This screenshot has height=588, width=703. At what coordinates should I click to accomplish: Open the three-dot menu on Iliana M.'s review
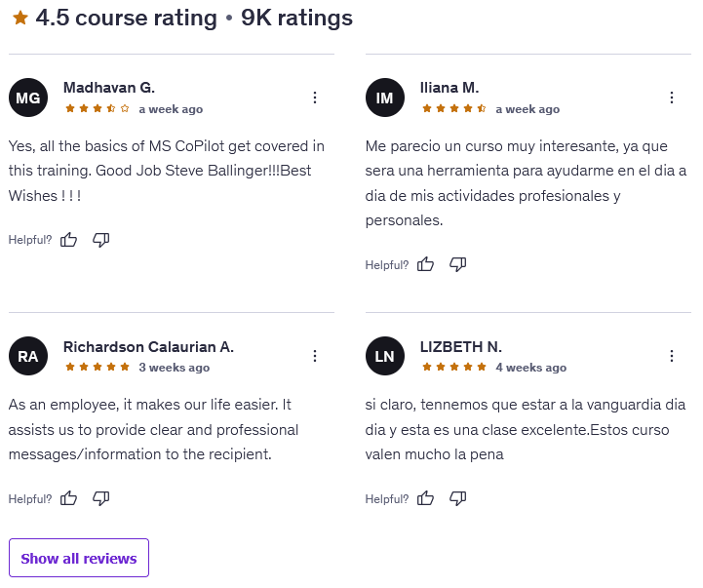[672, 98]
